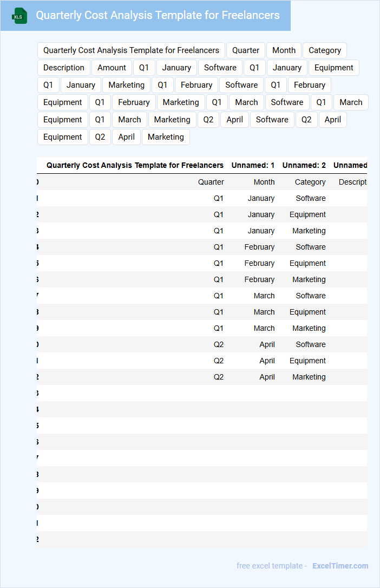Open the ExcelTimer.com link
This screenshot has width=380, height=588.
coord(340,566)
